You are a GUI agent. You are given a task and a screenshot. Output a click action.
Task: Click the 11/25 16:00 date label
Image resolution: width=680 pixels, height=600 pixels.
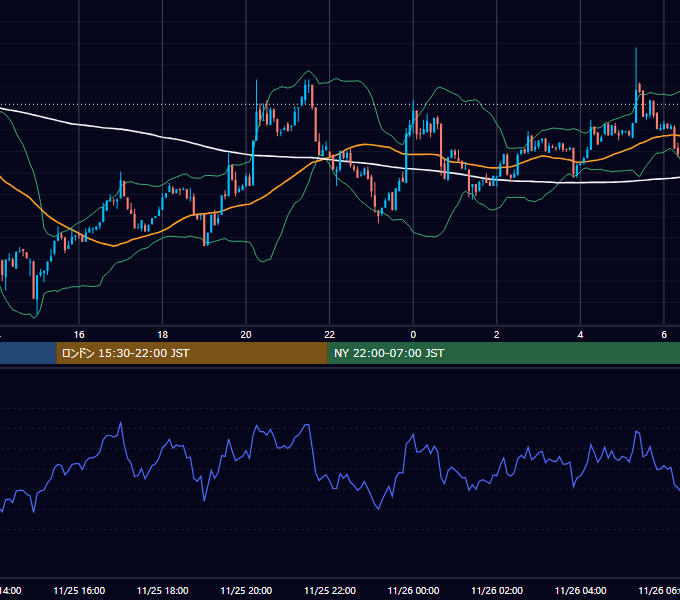pyautogui.click(x=79, y=590)
